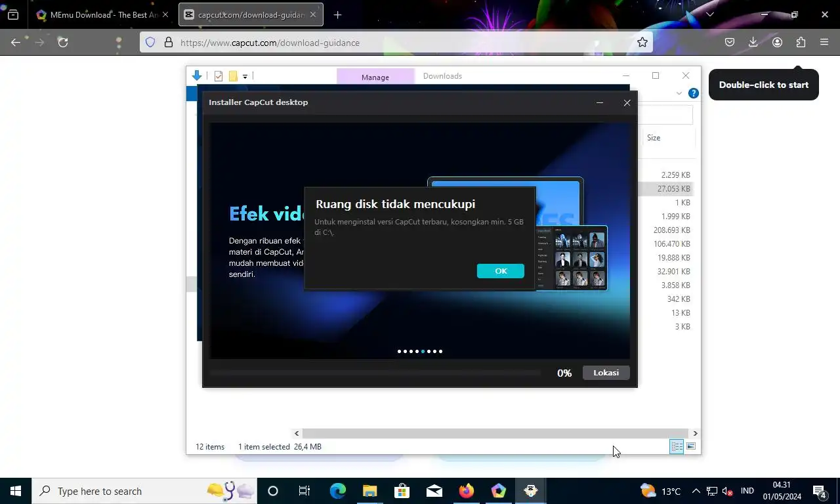Screen dimensions: 840x504
Task: Open tracking protection shield icon
Action: click(150, 42)
